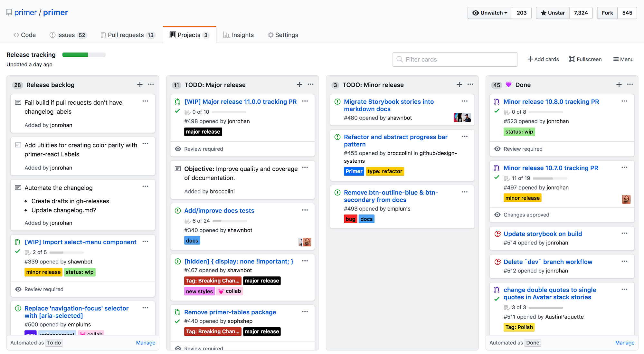Select the Projects tab
The width and height of the screenshot is (644, 354).
pos(188,34)
